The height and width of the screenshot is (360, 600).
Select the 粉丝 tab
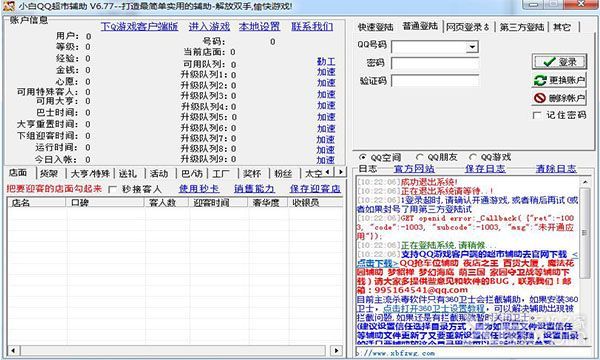[x=283, y=174]
